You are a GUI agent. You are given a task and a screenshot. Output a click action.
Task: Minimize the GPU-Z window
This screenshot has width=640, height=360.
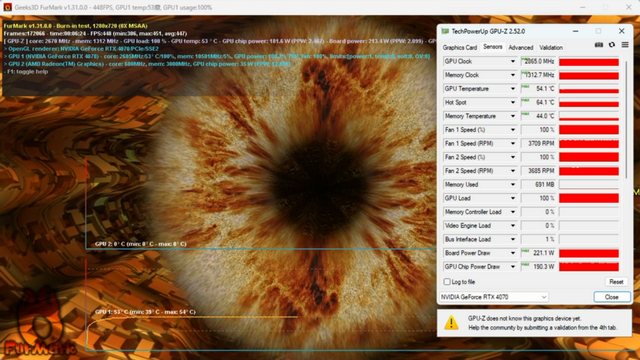tap(575, 31)
